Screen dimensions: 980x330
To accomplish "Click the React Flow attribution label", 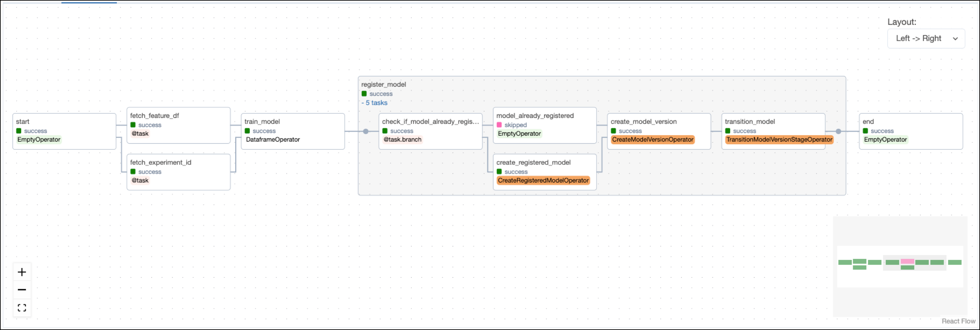I will coord(959,321).
